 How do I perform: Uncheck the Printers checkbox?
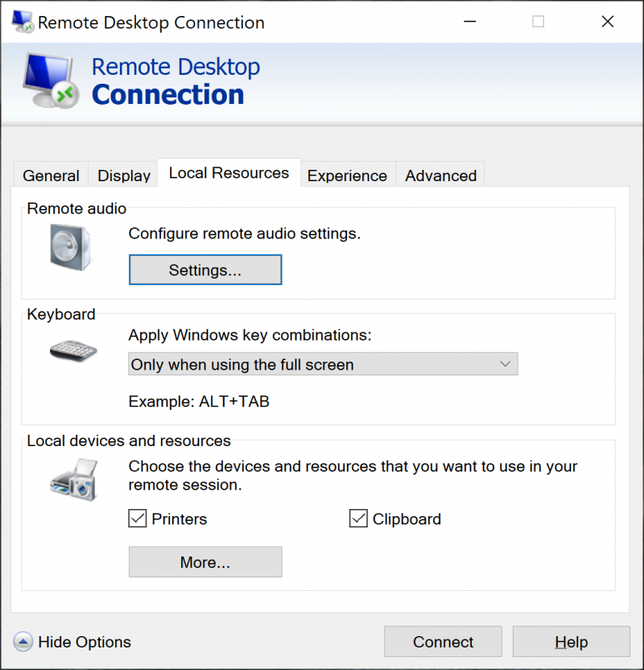[x=138, y=519]
